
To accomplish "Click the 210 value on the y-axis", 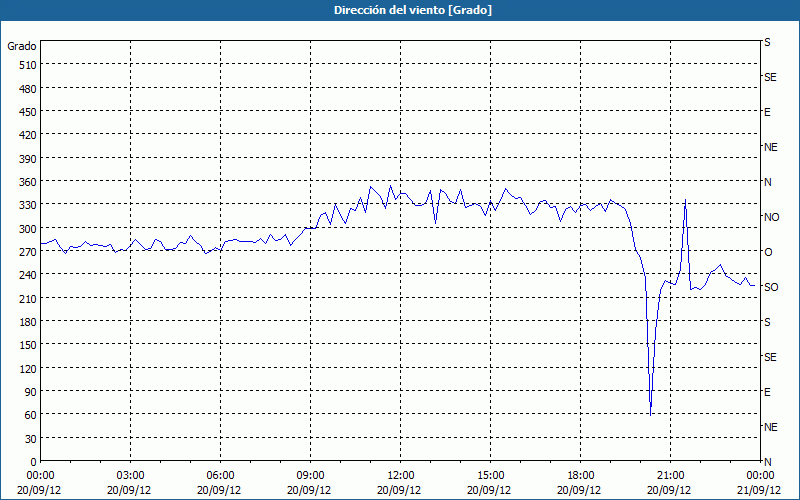I will click(28, 298).
